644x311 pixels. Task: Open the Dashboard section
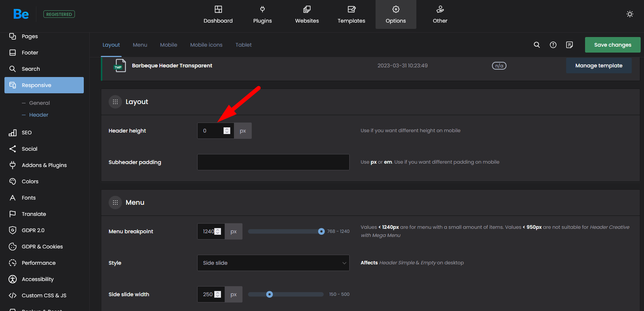pyautogui.click(x=218, y=14)
